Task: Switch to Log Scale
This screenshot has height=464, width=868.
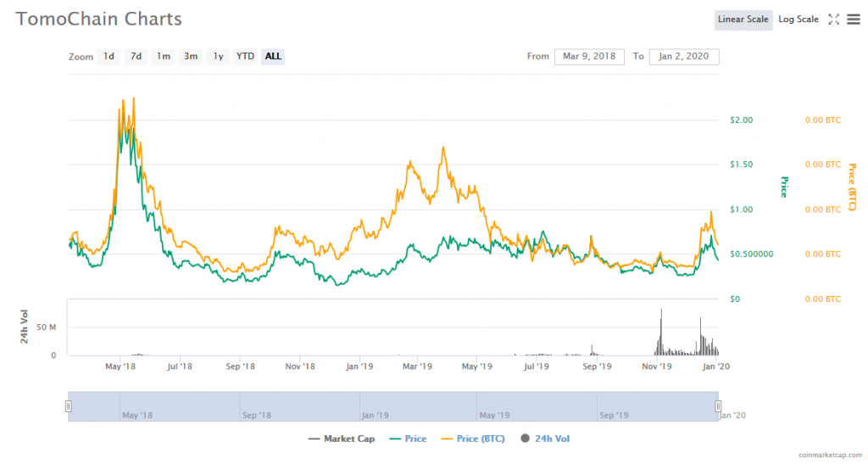Action: [x=798, y=20]
